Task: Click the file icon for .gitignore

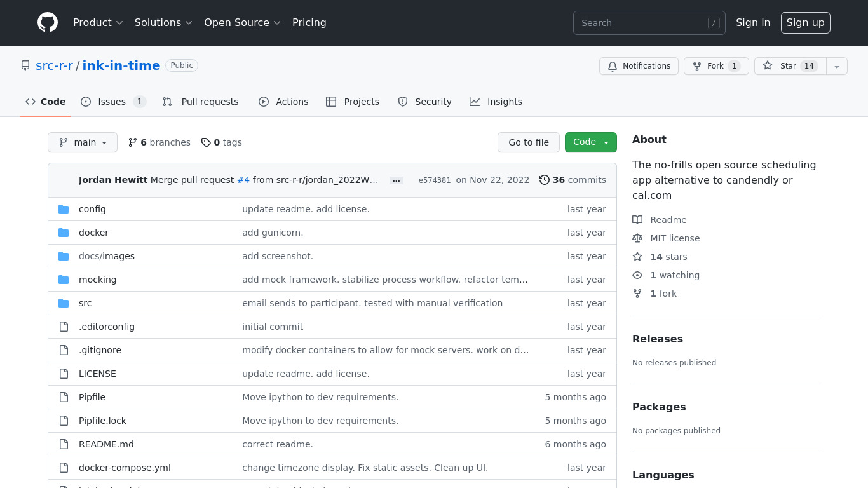Action: 64,350
